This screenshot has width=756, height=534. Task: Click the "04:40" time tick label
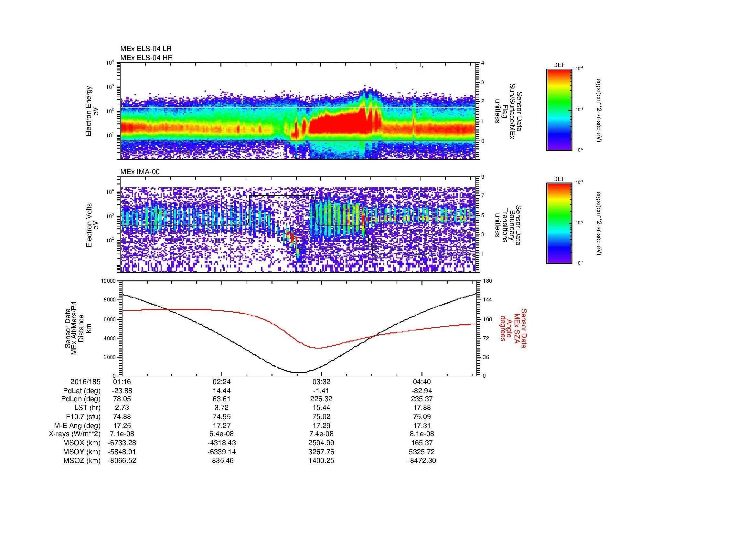click(x=421, y=382)
